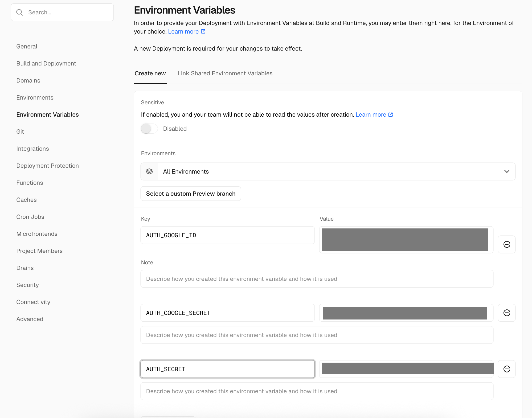
Task: Go to Domains settings
Action: click(x=28, y=80)
